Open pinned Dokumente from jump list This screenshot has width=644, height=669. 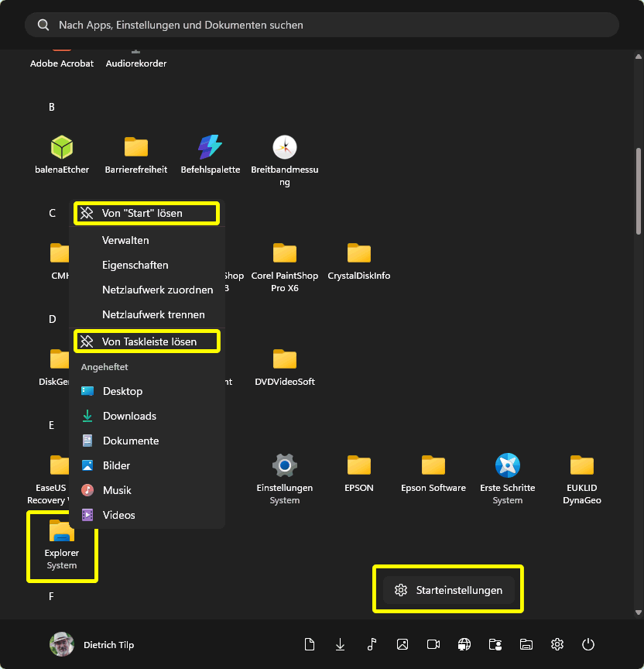pos(130,441)
